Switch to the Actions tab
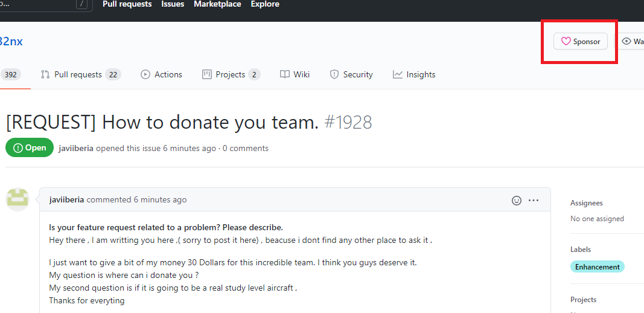 pyautogui.click(x=161, y=74)
